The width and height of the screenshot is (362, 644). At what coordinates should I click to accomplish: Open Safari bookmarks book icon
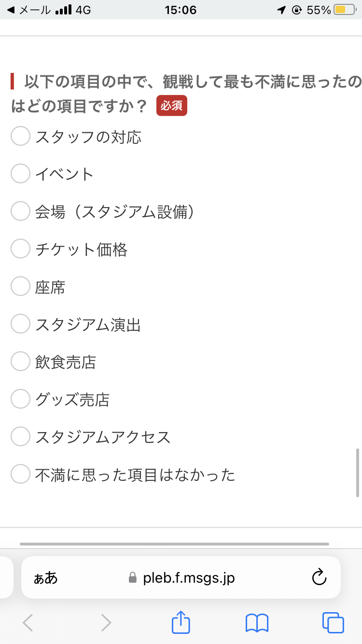[257, 622]
